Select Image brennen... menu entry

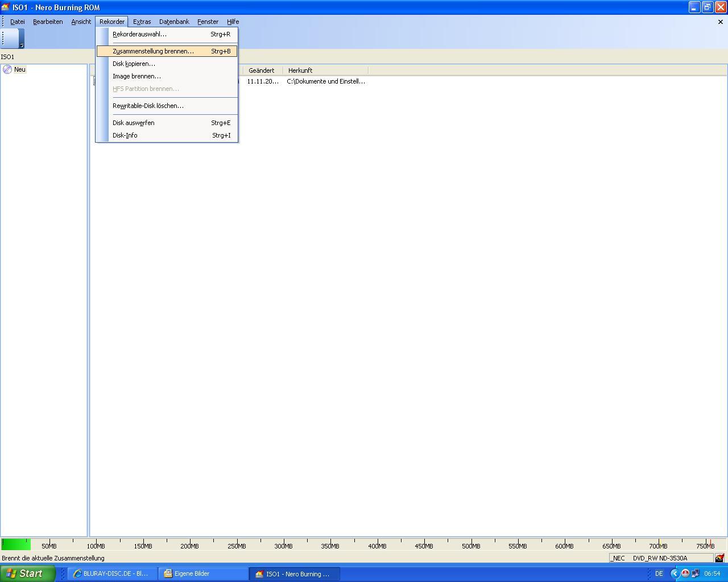point(167,76)
